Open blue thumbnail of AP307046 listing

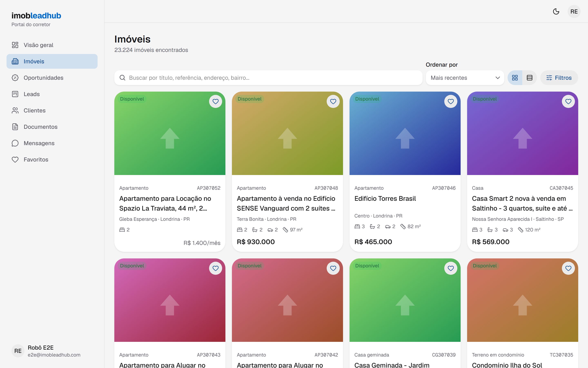405,133
